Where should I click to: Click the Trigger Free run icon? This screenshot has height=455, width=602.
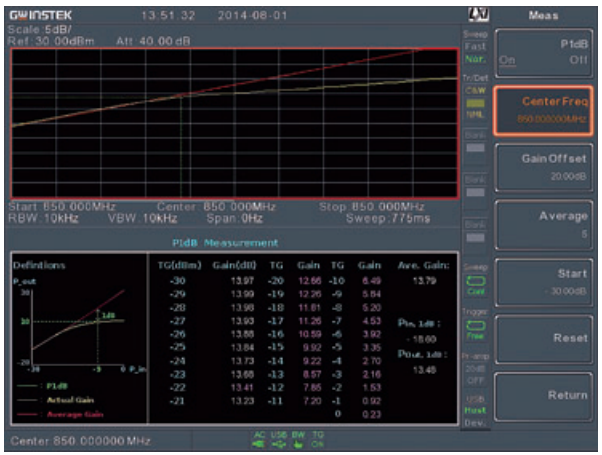click(x=476, y=326)
